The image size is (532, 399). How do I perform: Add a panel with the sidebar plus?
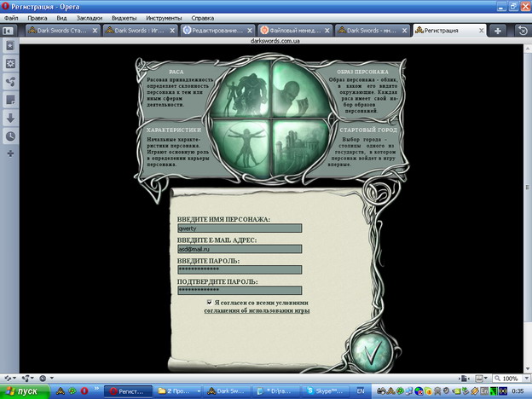(x=10, y=153)
